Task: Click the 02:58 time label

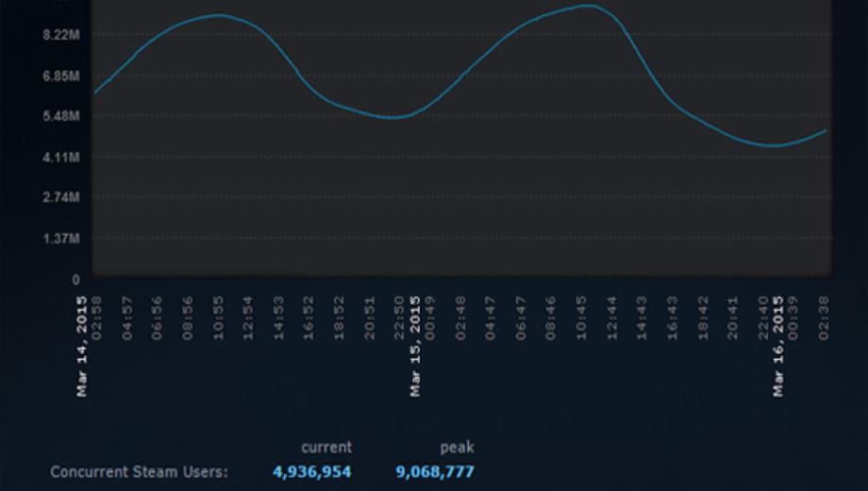Action: tap(96, 318)
